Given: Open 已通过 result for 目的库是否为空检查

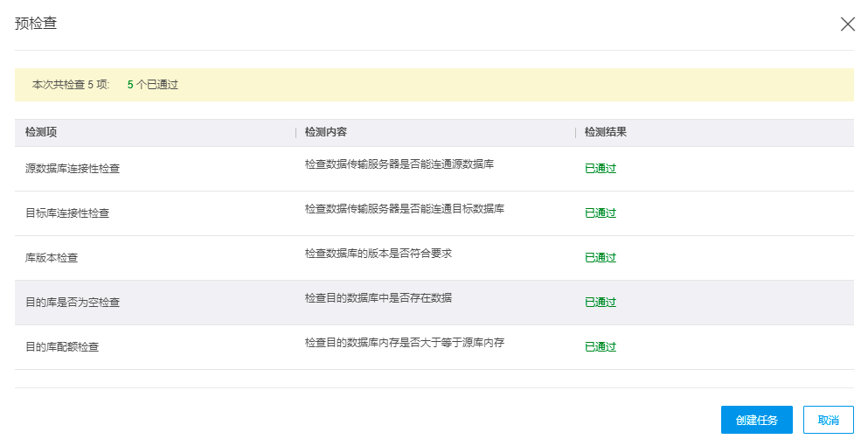Looking at the screenshot, I should click(x=601, y=302).
